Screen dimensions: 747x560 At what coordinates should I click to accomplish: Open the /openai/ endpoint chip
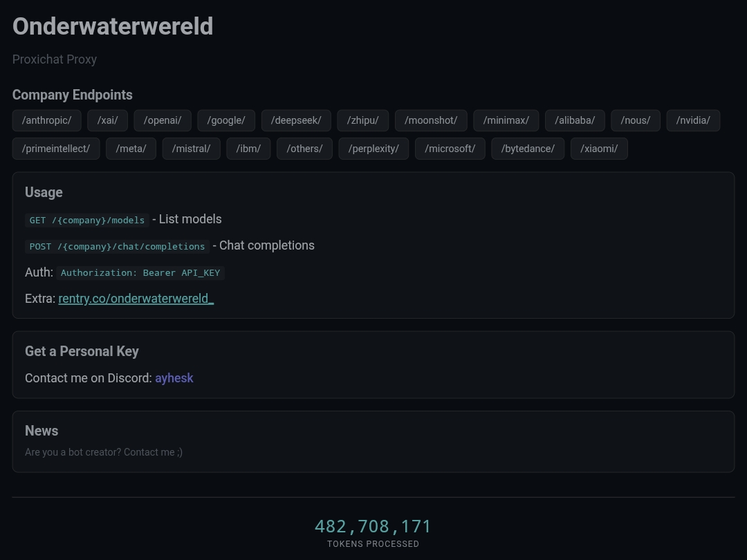point(163,120)
